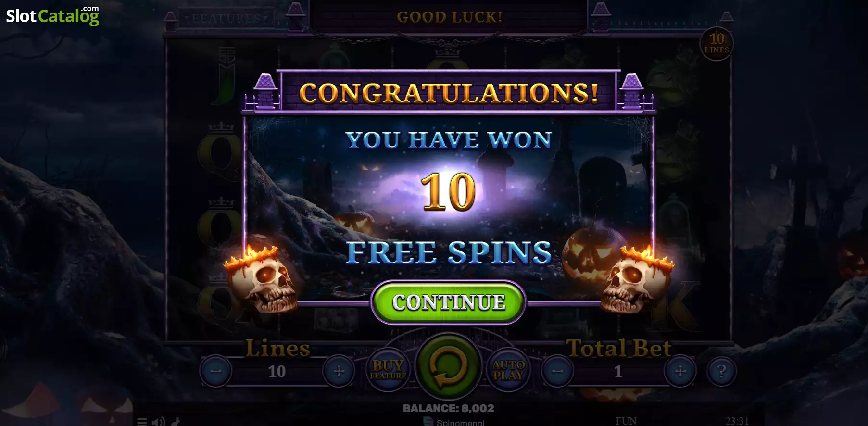
Task: Click the golden 10 free spins number
Action: click(448, 192)
